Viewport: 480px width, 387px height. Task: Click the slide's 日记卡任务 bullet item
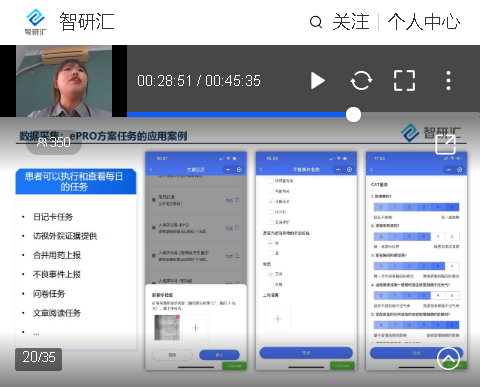[x=53, y=217]
